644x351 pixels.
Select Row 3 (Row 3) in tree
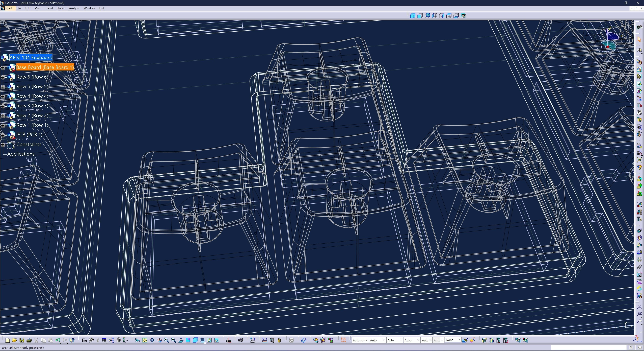(x=32, y=106)
